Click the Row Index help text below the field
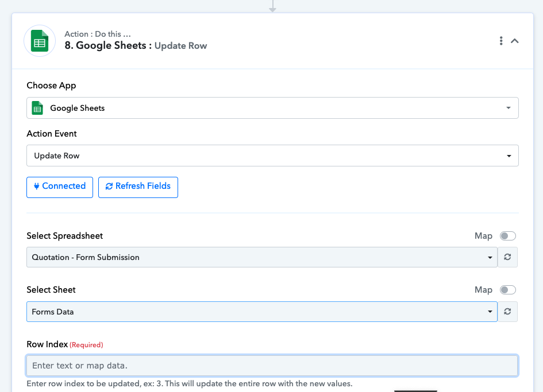 click(x=190, y=384)
